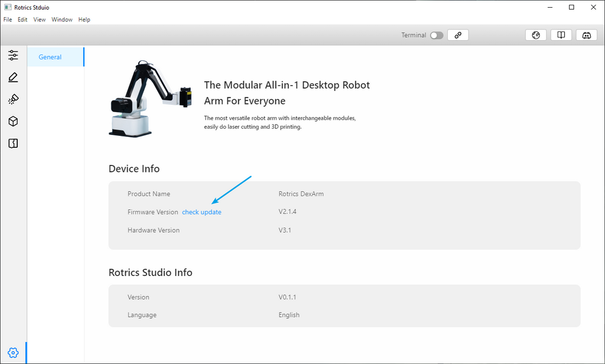
Task: Click the bottom sidebar icon below the cube
Action: [13, 143]
